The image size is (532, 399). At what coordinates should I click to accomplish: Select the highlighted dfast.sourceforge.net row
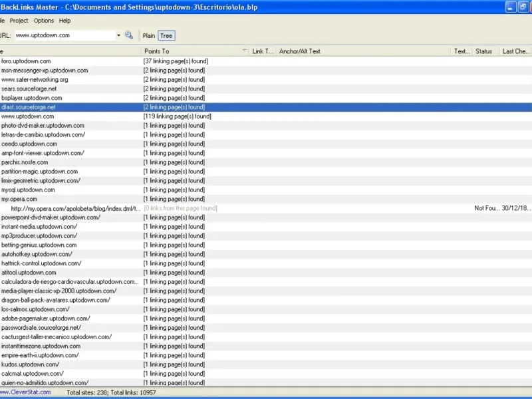tap(266, 107)
